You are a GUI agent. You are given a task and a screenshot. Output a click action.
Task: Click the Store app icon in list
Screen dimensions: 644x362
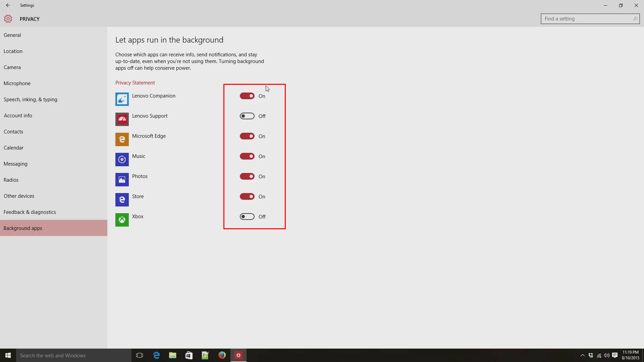click(122, 200)
